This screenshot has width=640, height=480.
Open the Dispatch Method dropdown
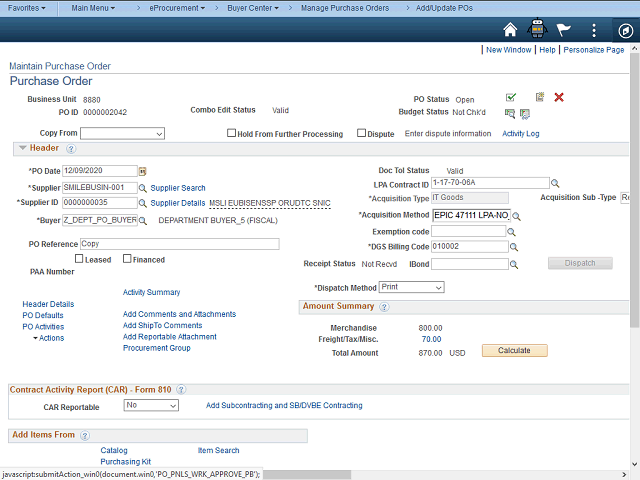[x=411, y=287]
